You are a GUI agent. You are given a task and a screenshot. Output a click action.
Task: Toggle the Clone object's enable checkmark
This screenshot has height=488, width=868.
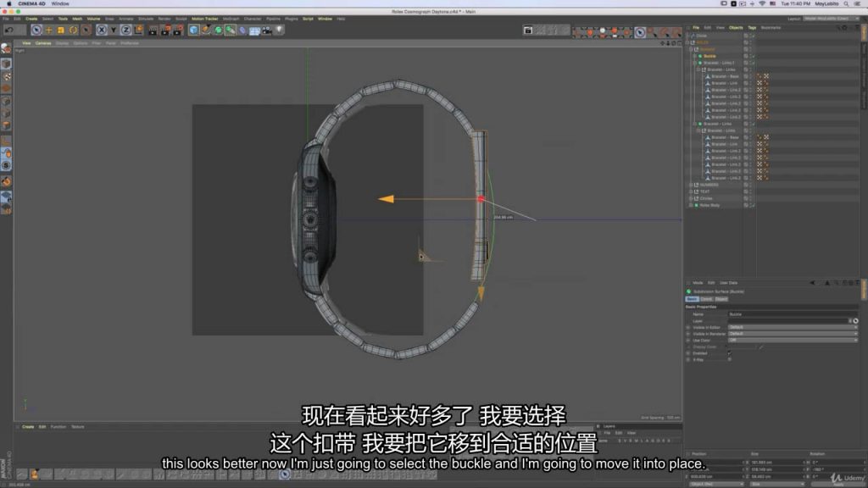click(753, 36)
